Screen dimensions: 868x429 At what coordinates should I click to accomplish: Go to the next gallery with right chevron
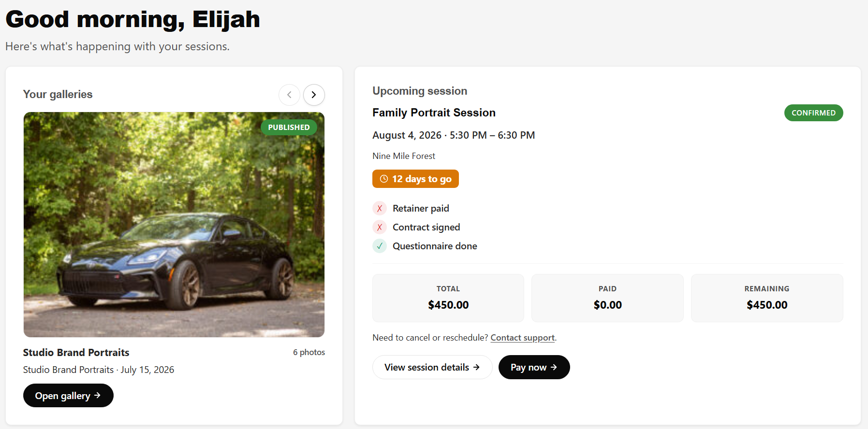[x=314, y=95]
